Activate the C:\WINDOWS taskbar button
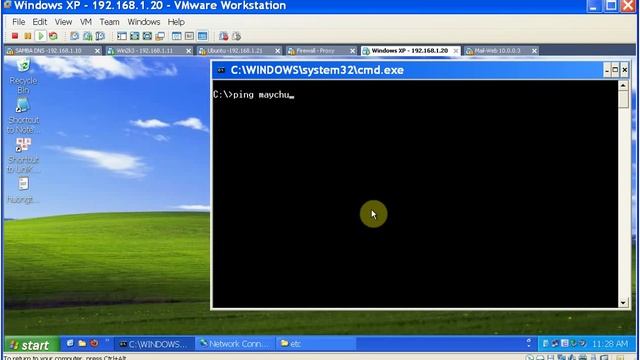Screen dimensions: 640x360 (x=153, y=344)
